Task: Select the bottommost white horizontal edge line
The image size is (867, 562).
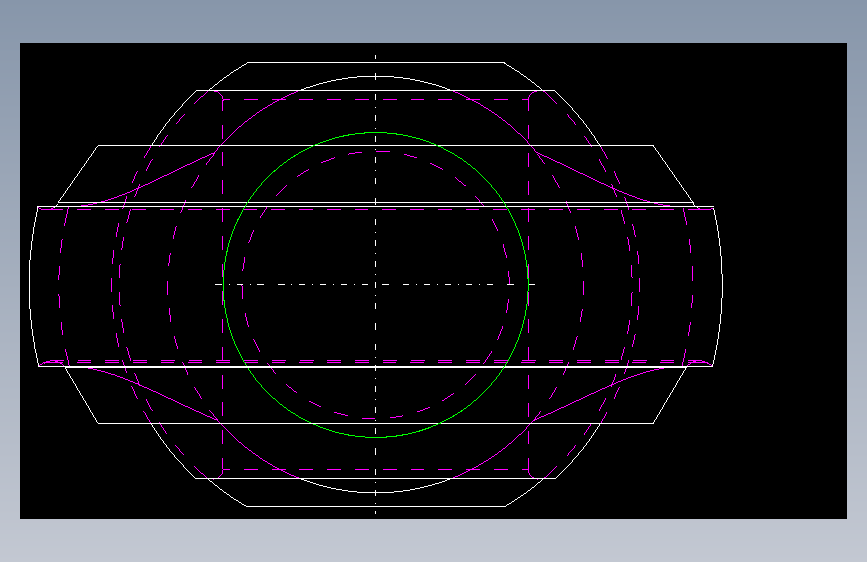Action: pyautogui.click(x=375, y=506)
